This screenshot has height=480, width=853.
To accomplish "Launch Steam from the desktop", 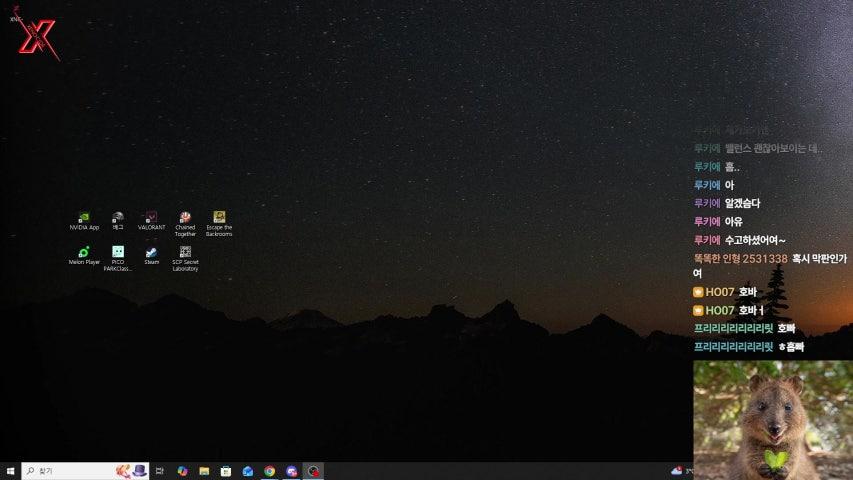I will (151, 252).
